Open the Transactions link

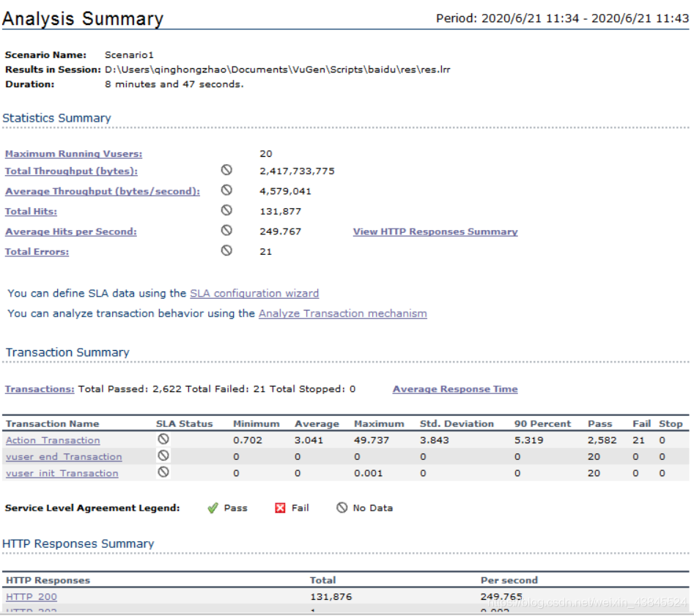click(40, 389)
